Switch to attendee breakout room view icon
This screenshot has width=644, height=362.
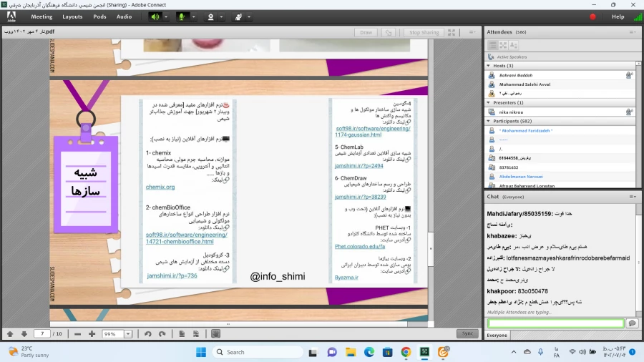click(x=504, y=45)
